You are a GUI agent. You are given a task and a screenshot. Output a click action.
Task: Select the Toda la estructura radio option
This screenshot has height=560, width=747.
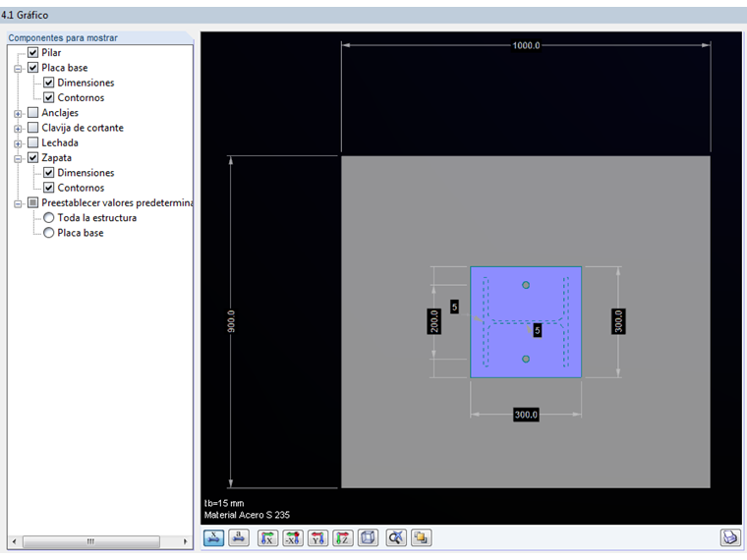[x=48, y=218]
